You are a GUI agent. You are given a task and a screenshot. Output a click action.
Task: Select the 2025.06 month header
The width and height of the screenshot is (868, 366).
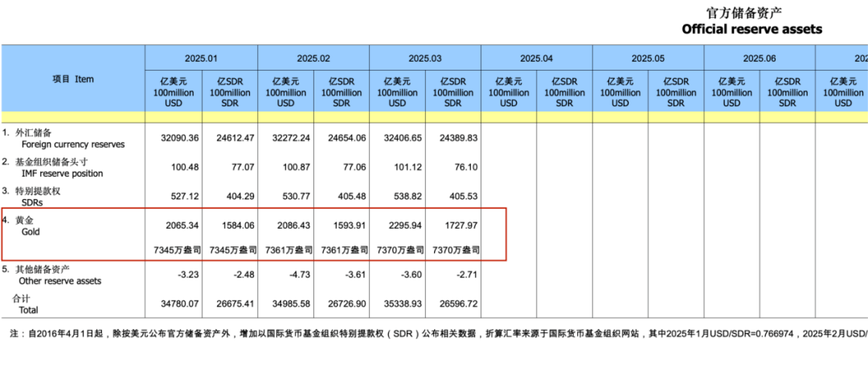759,58
